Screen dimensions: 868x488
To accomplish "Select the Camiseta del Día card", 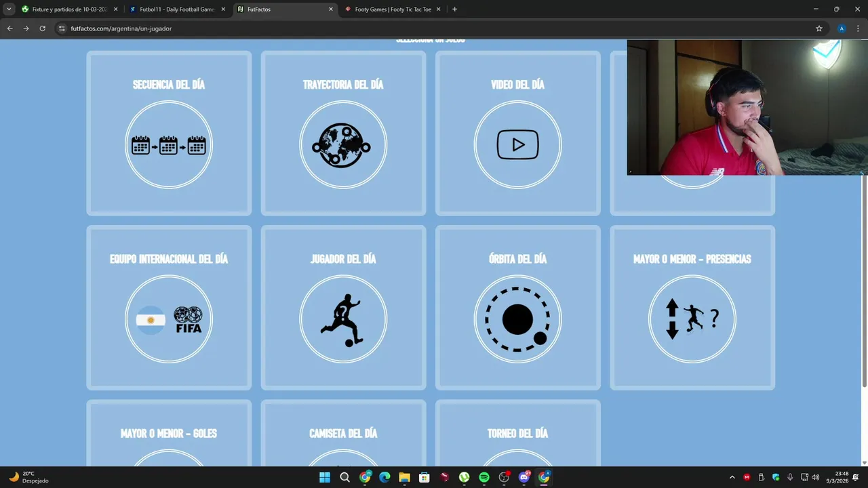I will 343,433.
